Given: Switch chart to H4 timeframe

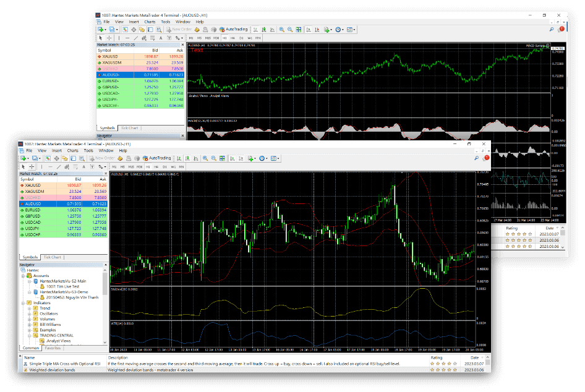Looking at the screenshot, I should [x=156, y=169].
